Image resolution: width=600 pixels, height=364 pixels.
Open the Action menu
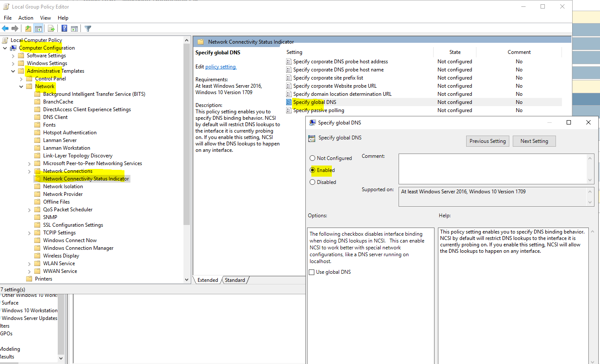click(x=26, y=18)
